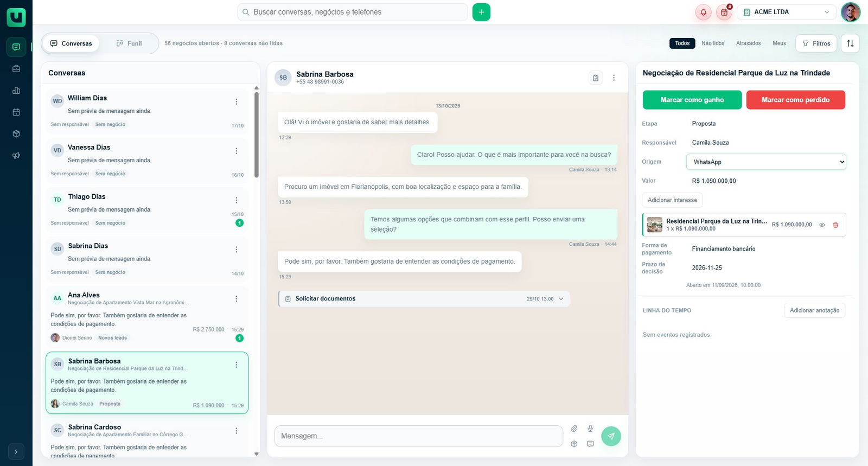Click Adicionar anotação button

click(814, 310)
